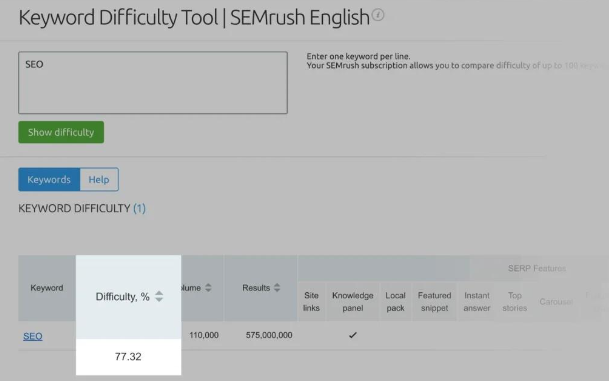609x381 pixels.
Task: Click the keyword count (1) link
Action: click(139, 209)
